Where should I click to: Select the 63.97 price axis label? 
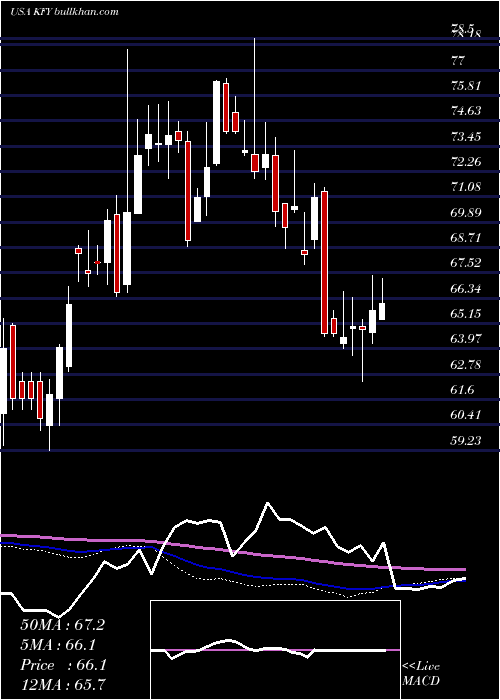click(x=466, y=339)
